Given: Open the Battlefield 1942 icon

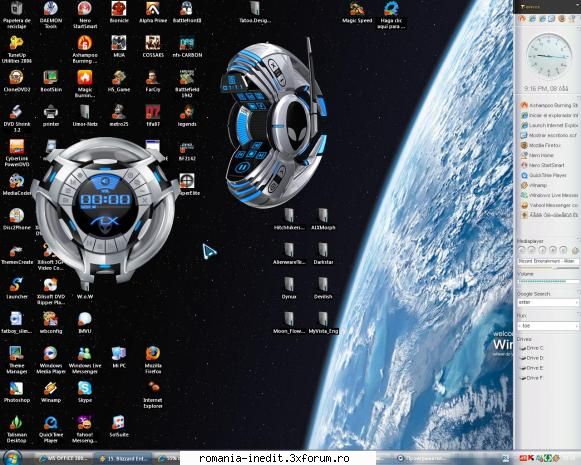Looking at the screenshot, I should 187,84.
